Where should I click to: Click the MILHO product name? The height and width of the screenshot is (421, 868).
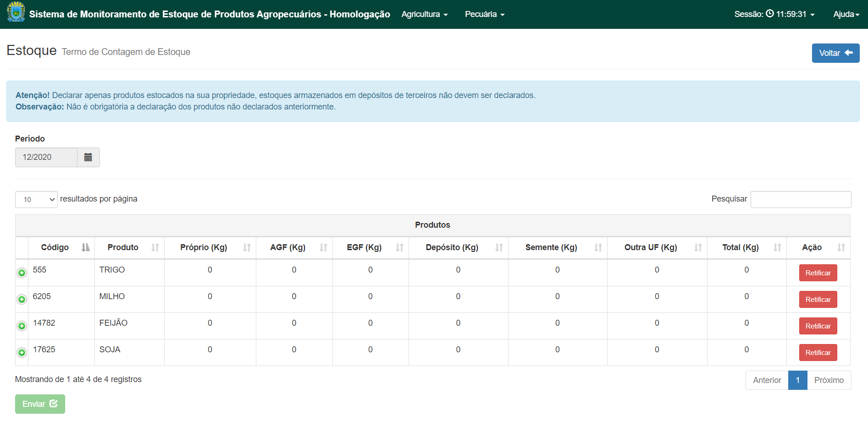point(112,296)
